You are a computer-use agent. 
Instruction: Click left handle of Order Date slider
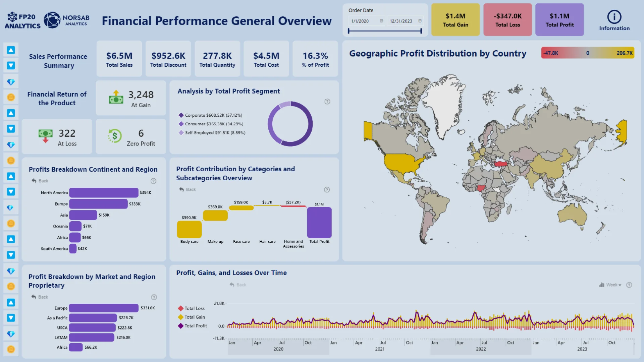click(349, 31)
